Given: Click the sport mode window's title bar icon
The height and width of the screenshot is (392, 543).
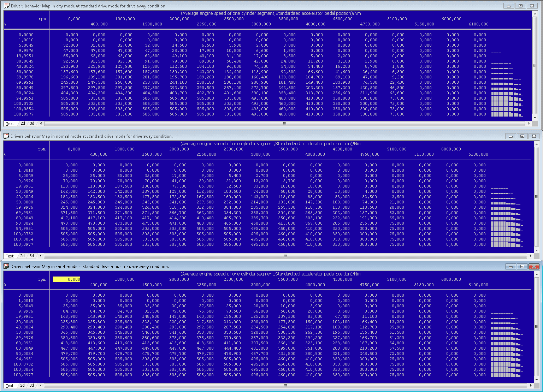Looking at the screenshot, I should (x=6, y=266).
